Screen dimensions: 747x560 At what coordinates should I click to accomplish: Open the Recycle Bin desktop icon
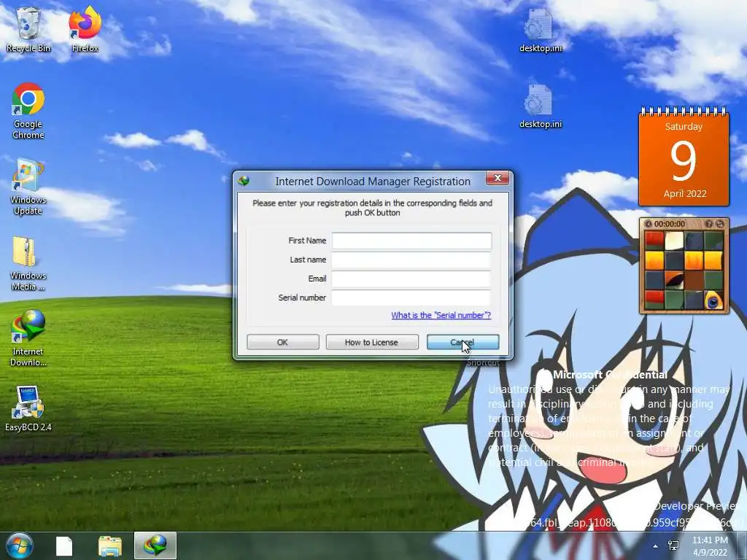coord(28,29)
